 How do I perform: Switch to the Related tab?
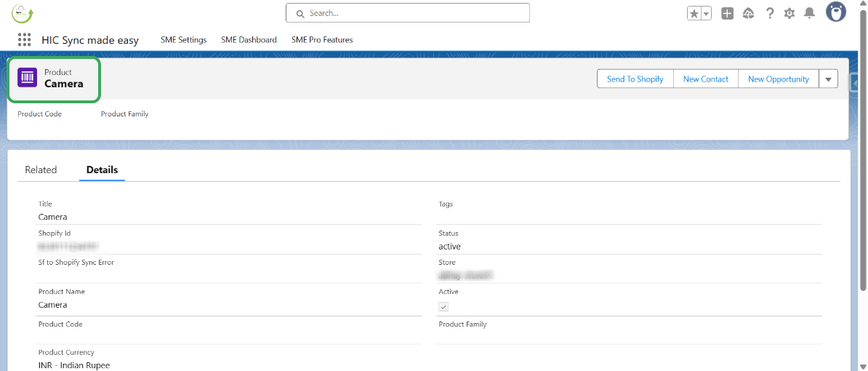coord(41,170)
